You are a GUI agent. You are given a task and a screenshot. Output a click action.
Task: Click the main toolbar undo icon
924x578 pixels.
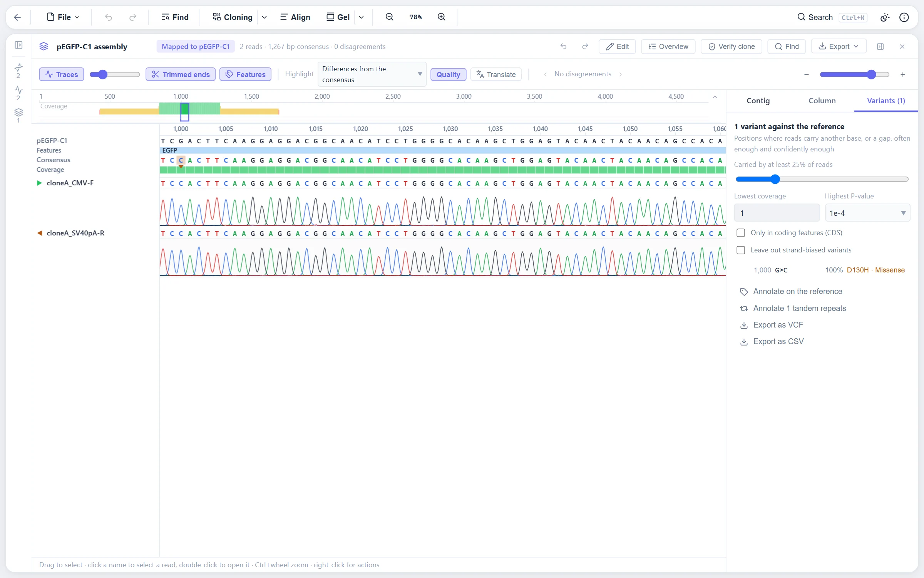pyautogui.click(x=108, y=17)
